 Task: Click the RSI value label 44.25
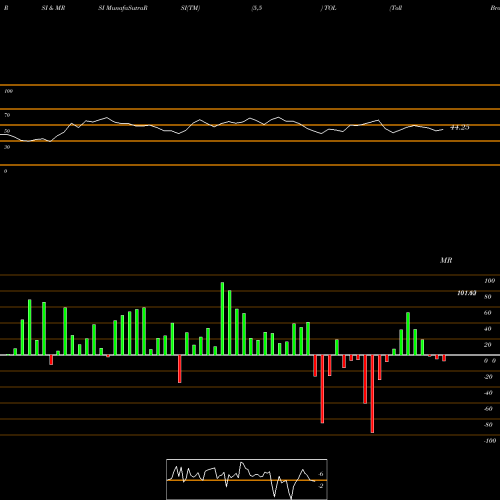460,127
